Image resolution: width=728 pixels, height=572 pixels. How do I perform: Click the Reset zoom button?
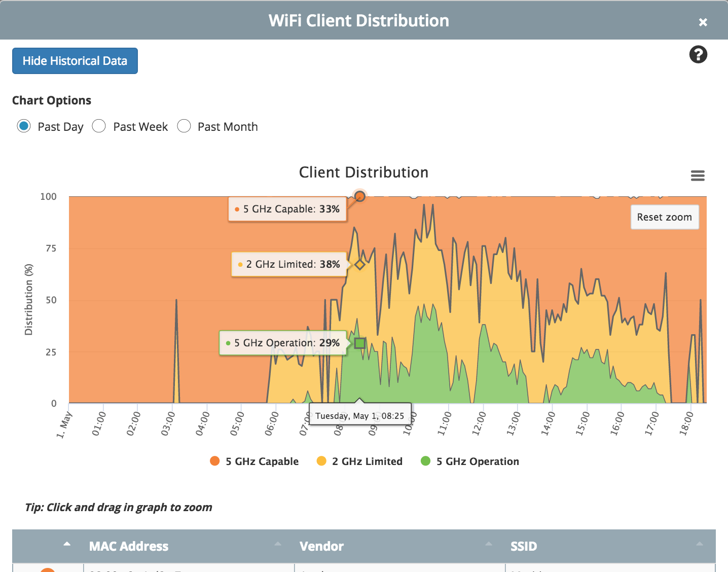(x=664, y=217)
